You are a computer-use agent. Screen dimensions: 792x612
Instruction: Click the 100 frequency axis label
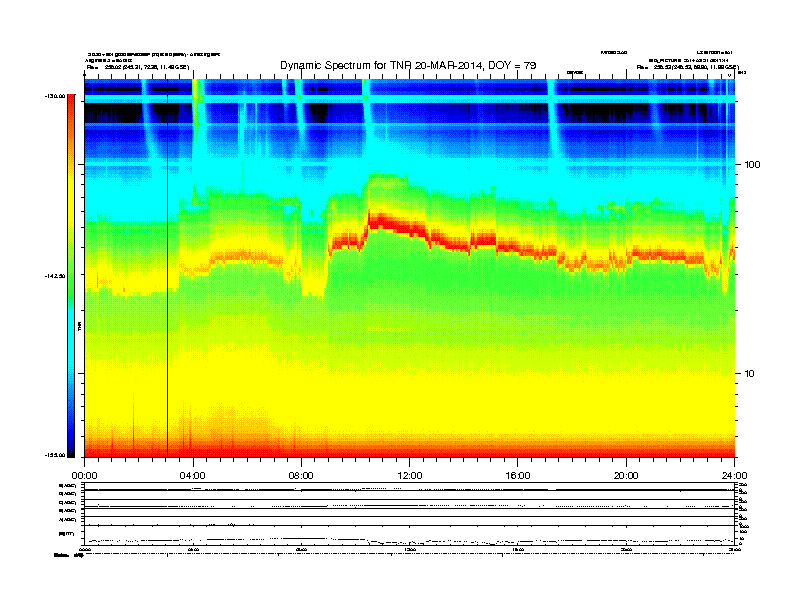pyautogui.click(x=752, y=165)
